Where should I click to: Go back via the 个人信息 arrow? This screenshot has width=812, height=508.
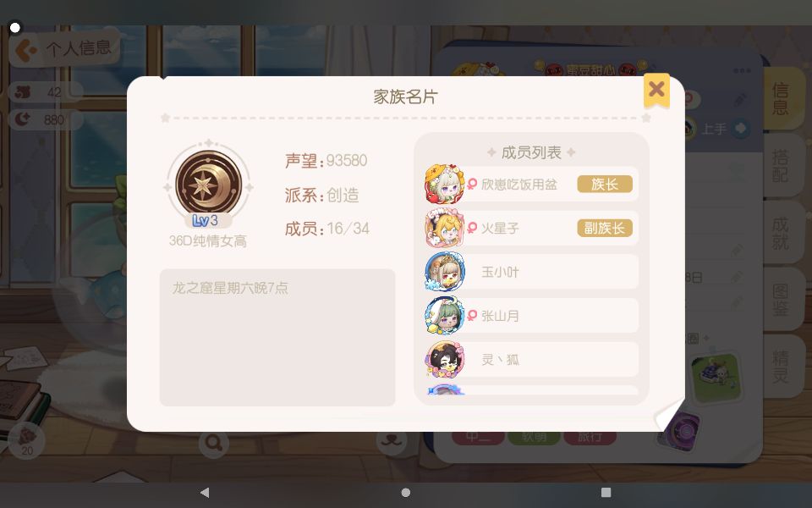click(25, 50)
